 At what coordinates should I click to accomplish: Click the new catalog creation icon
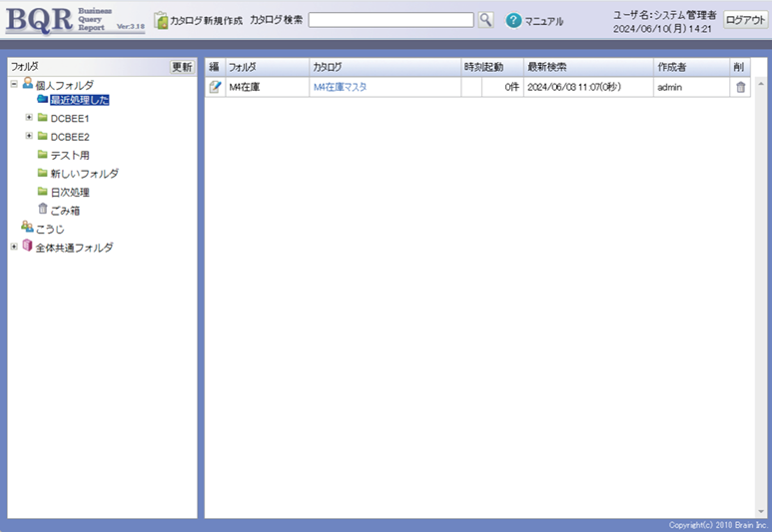(161, 20)
